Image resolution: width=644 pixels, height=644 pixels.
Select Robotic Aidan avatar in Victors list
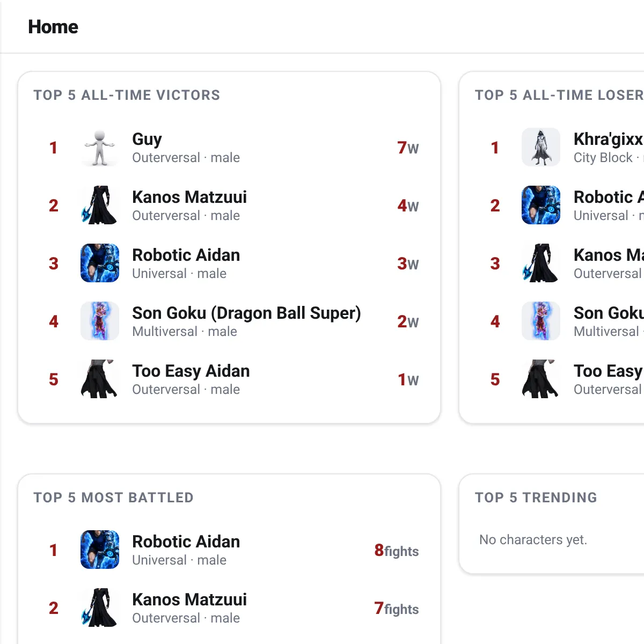(100, 263)
